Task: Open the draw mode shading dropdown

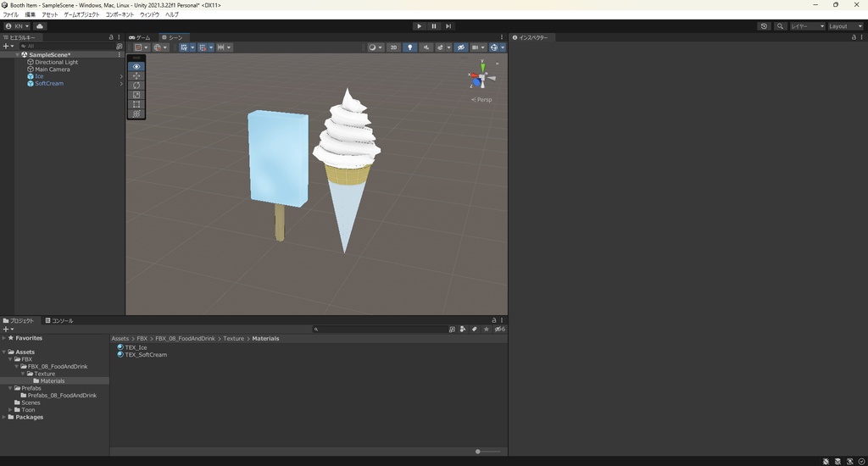Action: point(375,47)
